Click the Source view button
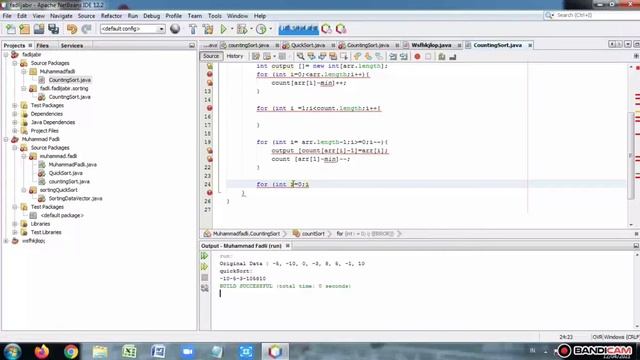640x360 pixels. 211,56
